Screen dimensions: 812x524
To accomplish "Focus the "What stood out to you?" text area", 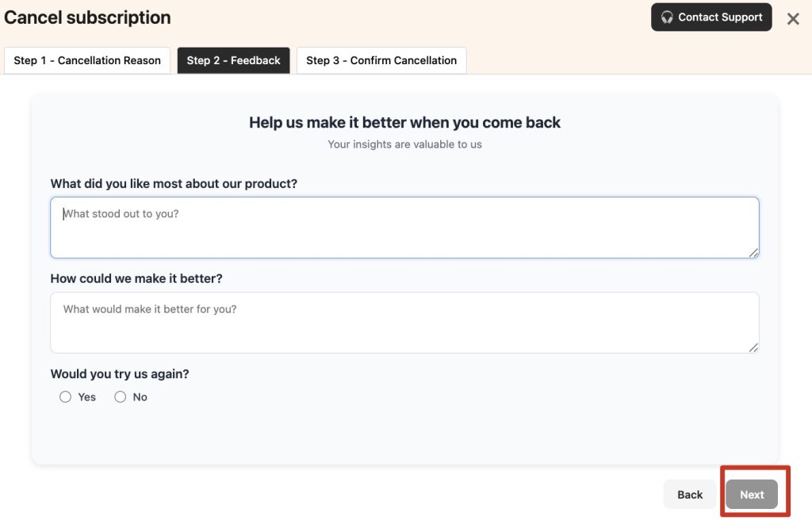I will (404, 228).
